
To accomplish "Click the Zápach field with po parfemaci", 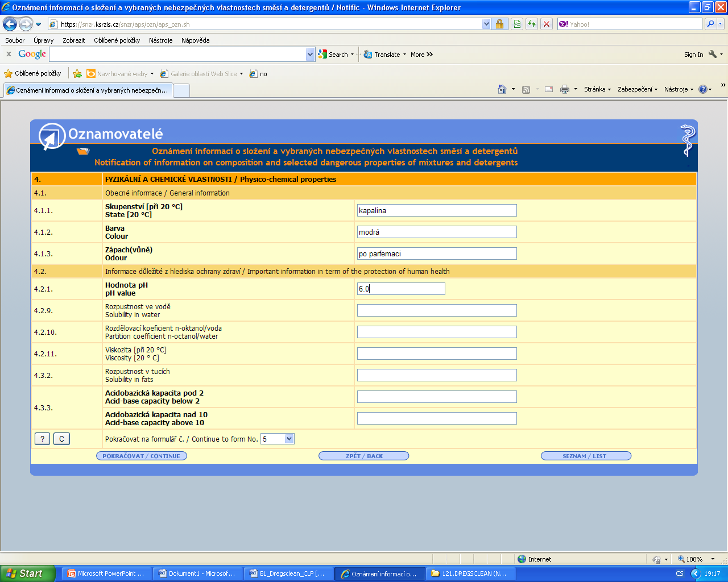I will [437, 253].
